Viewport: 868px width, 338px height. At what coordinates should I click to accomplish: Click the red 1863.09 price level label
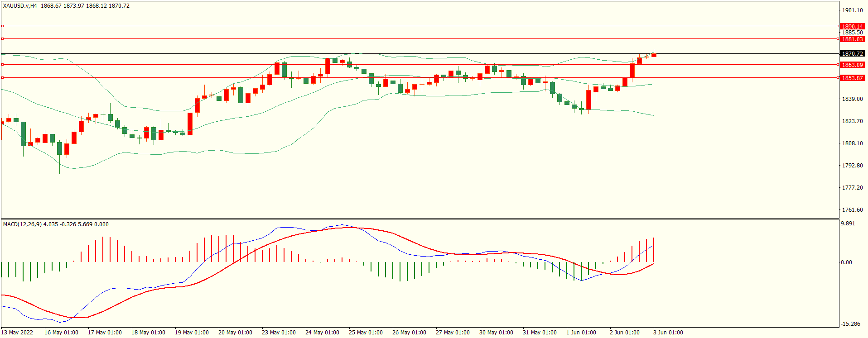click(852, 65)
